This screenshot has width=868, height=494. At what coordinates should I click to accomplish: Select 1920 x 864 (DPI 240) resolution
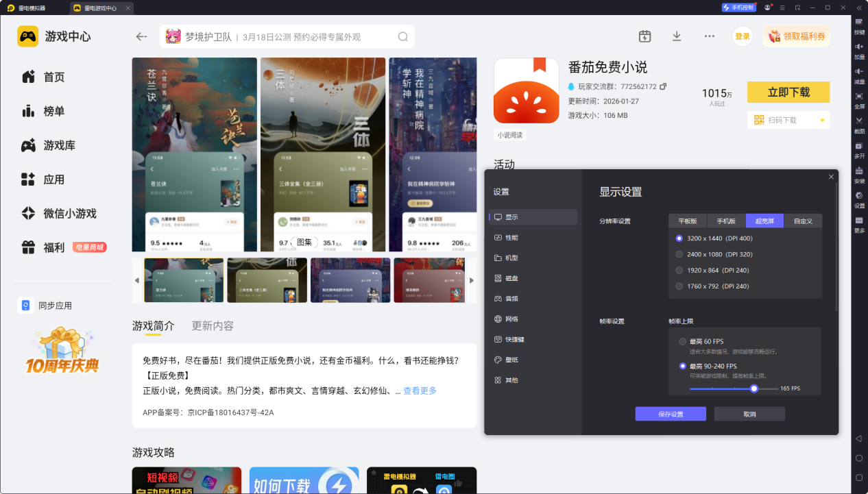pyautogui.click(x=679, y=270)
